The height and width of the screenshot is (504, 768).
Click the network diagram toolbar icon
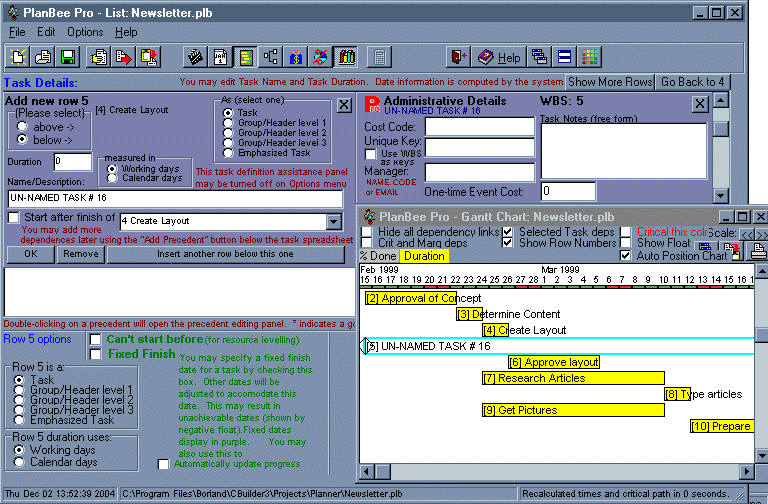[270, 57]
